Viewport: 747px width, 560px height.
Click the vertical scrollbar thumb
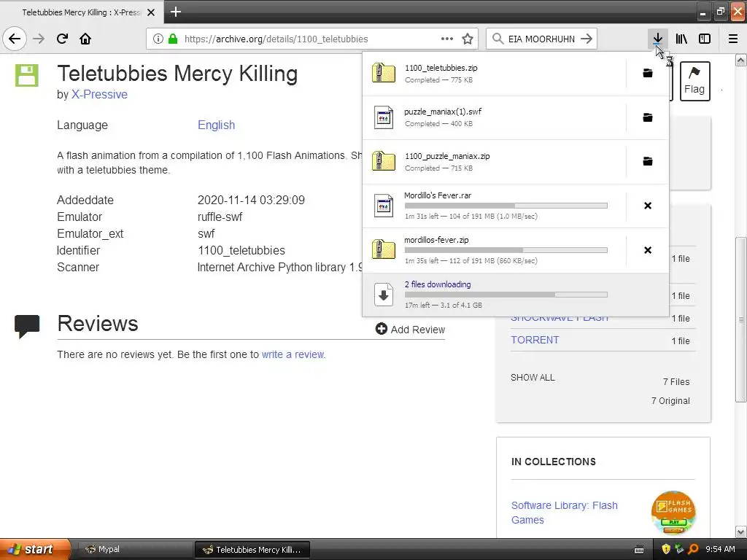(741, 319)
